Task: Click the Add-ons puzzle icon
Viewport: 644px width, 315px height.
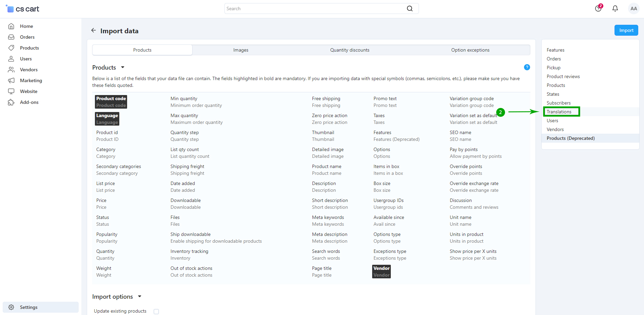Action: pos(11,102)
